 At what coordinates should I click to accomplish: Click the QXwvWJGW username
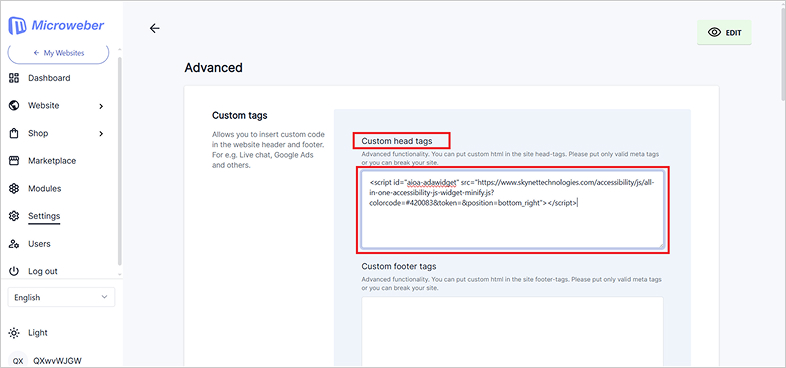tap(58, 360)
